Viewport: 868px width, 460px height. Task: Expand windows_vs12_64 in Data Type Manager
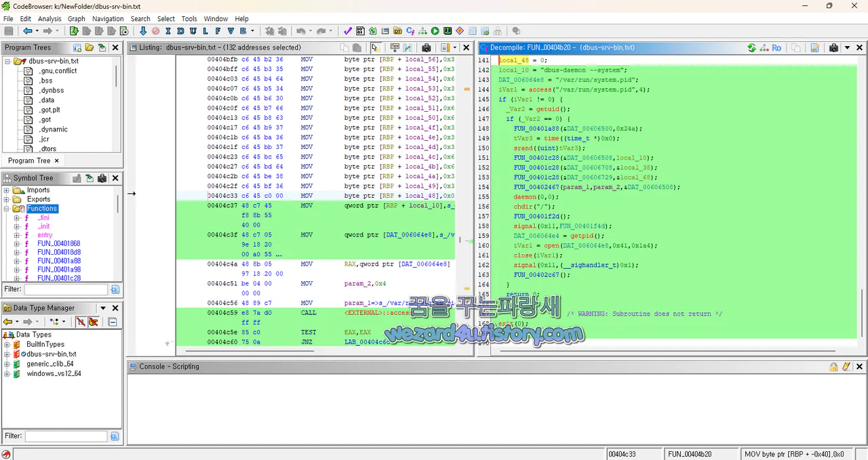coord(7,374)
